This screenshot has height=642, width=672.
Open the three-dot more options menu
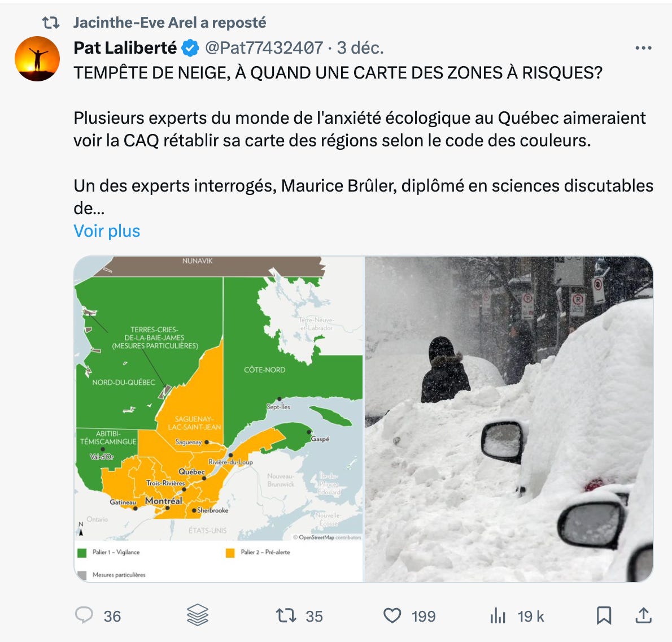point(643,48)
